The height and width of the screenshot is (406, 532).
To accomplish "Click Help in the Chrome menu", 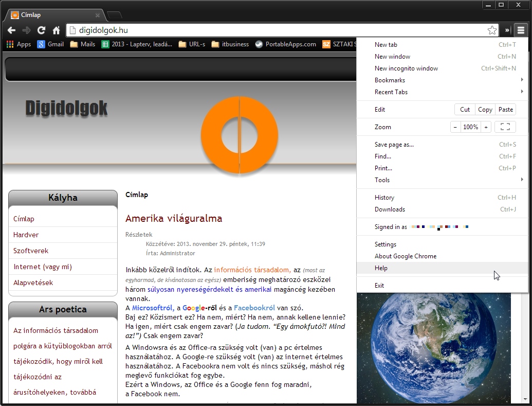I will [x=442, y=268].
